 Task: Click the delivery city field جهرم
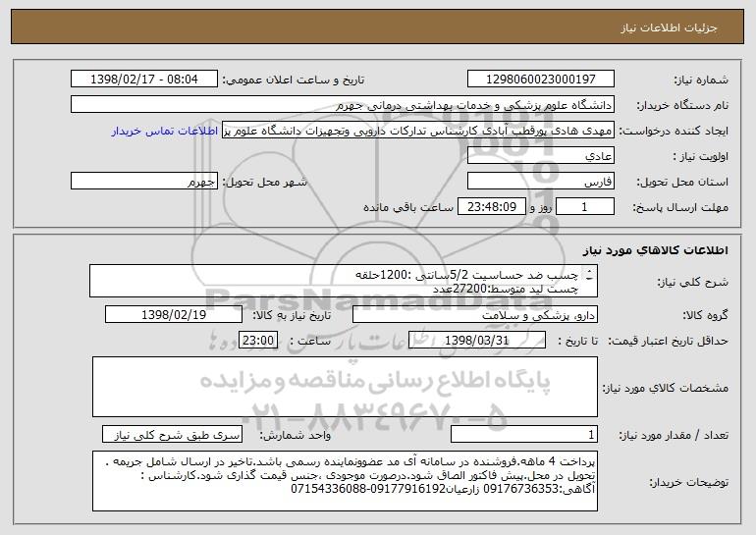tap(144, 182)
